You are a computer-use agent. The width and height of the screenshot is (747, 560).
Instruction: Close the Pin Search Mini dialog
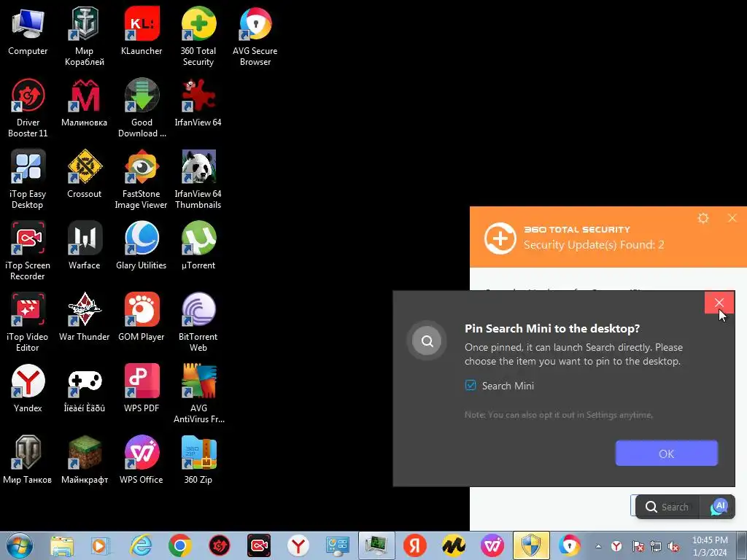click(719, 303)
